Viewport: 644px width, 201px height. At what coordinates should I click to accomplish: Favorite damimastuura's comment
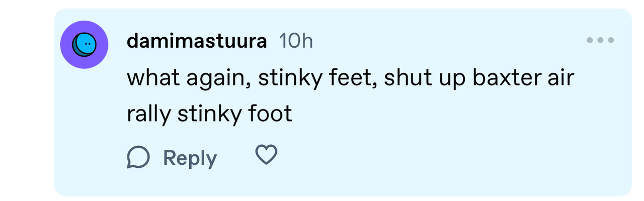coord(266,155)
